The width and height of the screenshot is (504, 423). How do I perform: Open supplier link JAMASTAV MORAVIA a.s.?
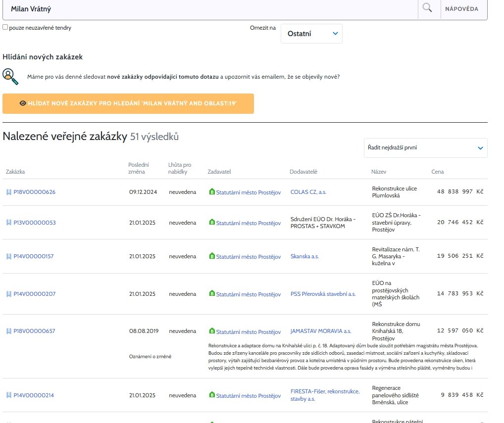pos(320,331)
